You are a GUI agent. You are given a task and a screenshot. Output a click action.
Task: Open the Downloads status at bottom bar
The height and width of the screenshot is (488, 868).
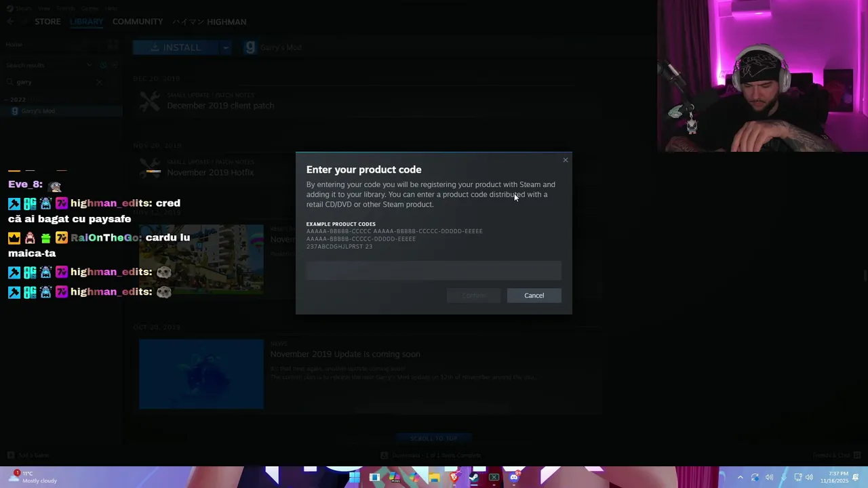431,455
